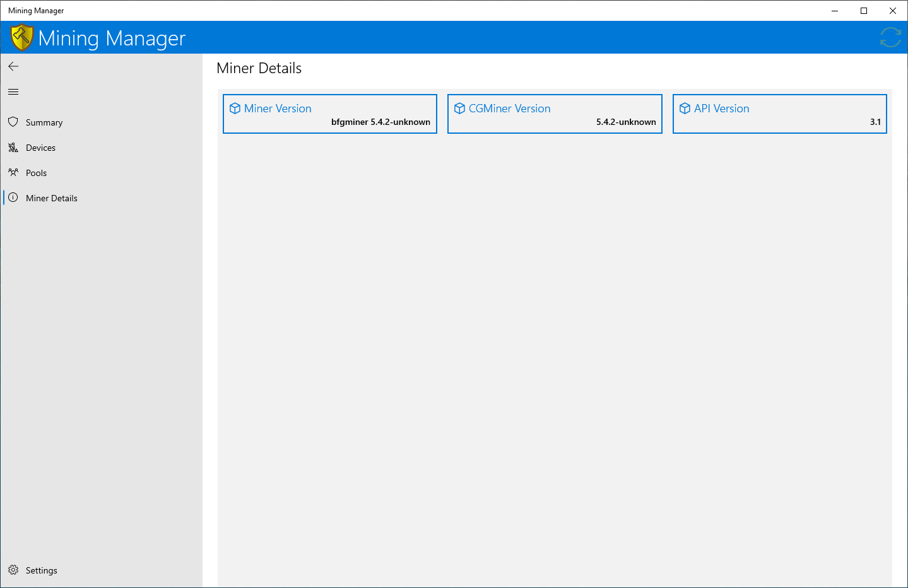Click the Settings gear icon
Viewport: 908px width, 588px height.
coord(13,570)
